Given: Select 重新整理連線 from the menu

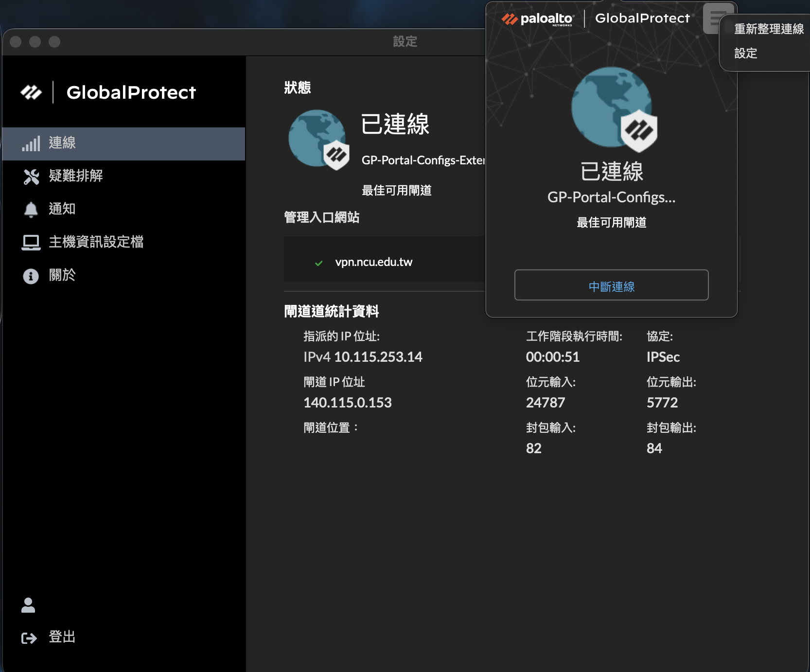Looking at the screenshot, I should (x=769, y=29).
